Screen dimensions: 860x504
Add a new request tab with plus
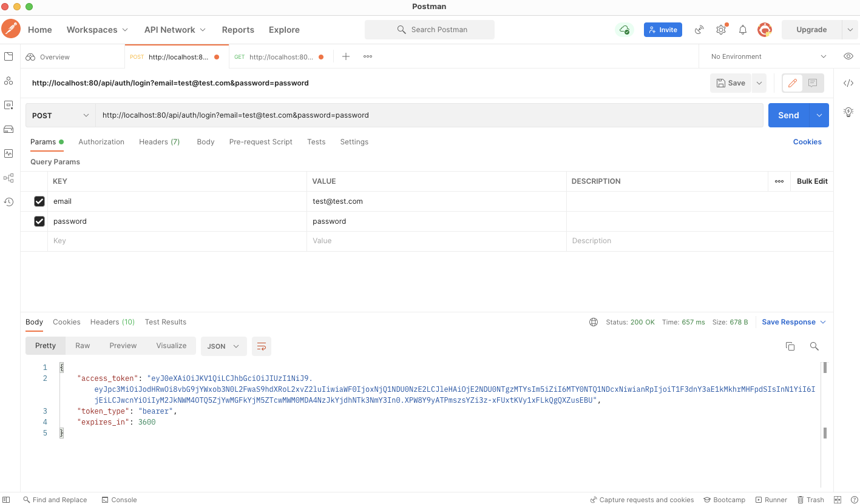pos(346,56)
